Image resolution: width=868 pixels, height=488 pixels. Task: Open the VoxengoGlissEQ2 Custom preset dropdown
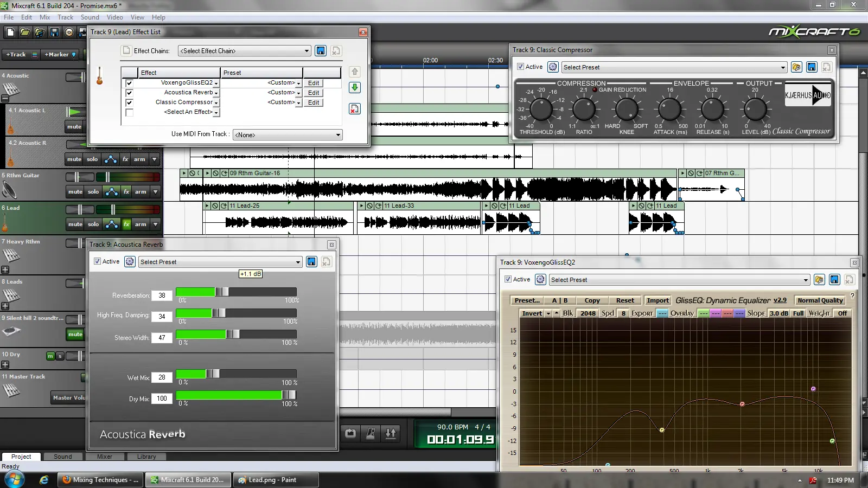click(x=298, y=84)
